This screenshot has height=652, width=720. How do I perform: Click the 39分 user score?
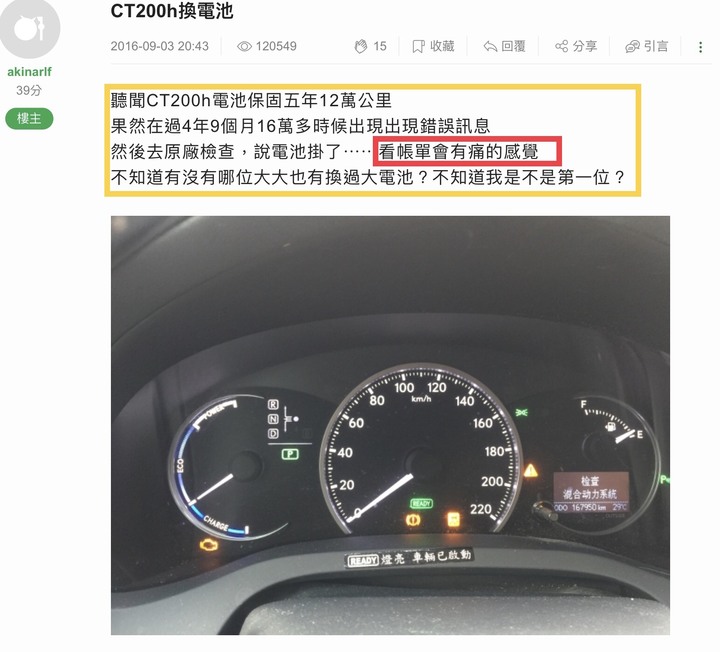coord(29,90)
